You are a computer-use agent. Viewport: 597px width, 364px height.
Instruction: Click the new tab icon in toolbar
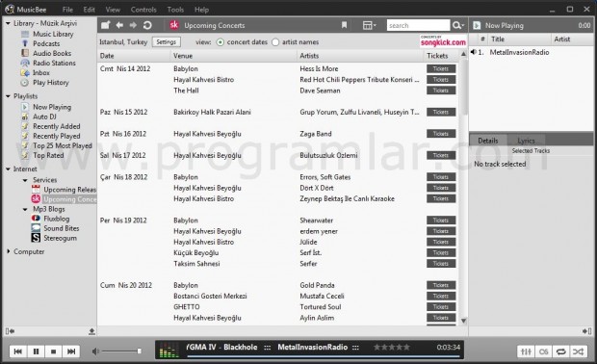pos(106,25)
